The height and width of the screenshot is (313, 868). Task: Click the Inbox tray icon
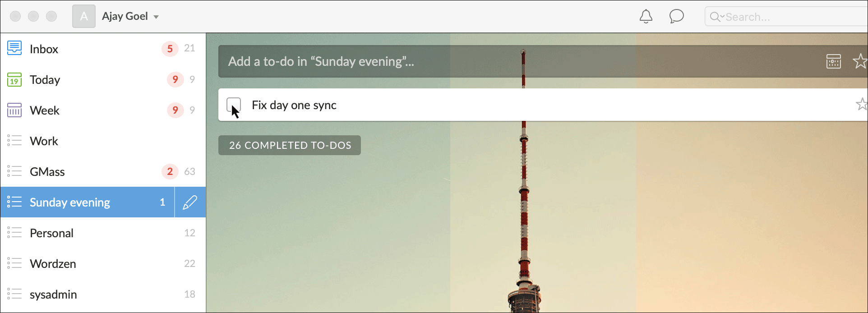click(x=14, y=49)
